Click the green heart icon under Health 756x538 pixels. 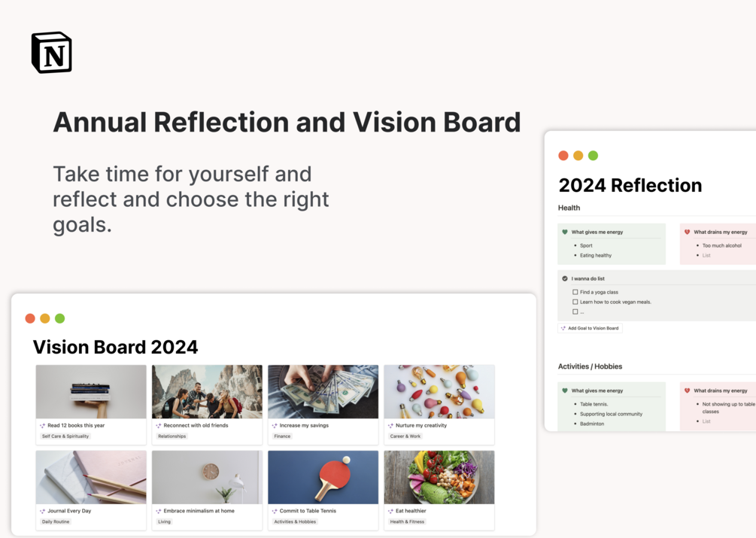pyautogui.click(x=565, y=232)
